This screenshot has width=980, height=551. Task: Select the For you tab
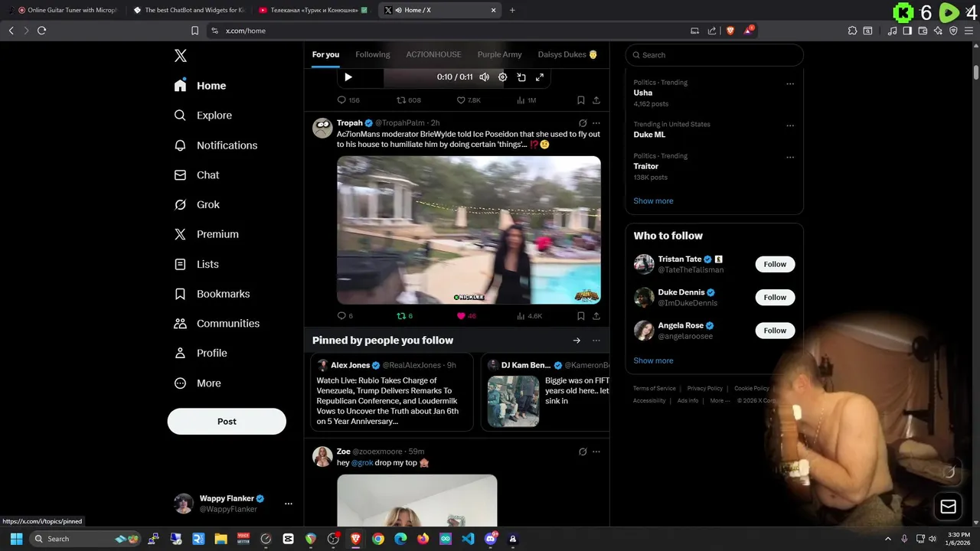325,54
